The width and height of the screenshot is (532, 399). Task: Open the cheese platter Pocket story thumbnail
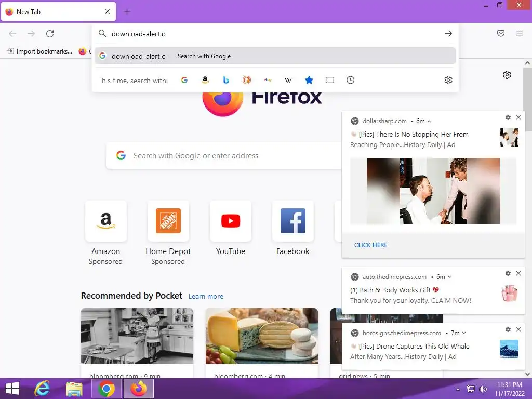click(x=262, y=336)
